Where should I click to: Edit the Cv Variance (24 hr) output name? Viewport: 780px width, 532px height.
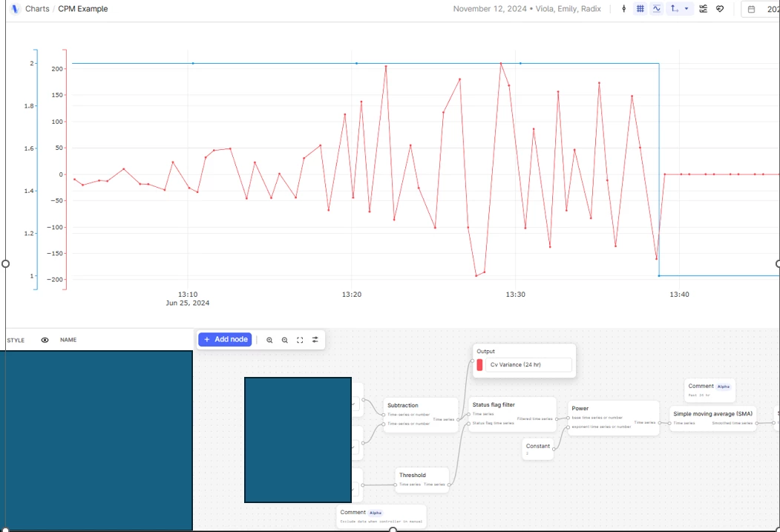[528, 365]
